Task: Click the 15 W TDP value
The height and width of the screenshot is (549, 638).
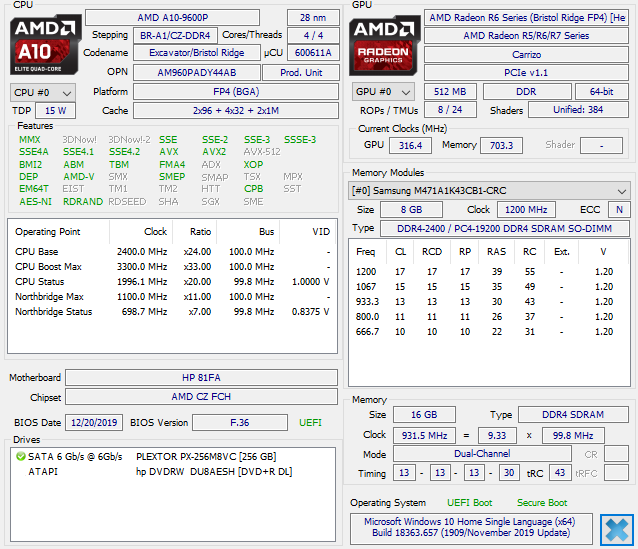Action: click(56, 111)
